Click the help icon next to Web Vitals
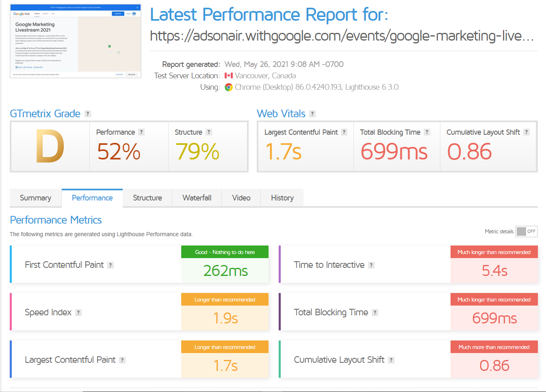Viewport: 546px width, 392px height. click(x=312, y=114)
